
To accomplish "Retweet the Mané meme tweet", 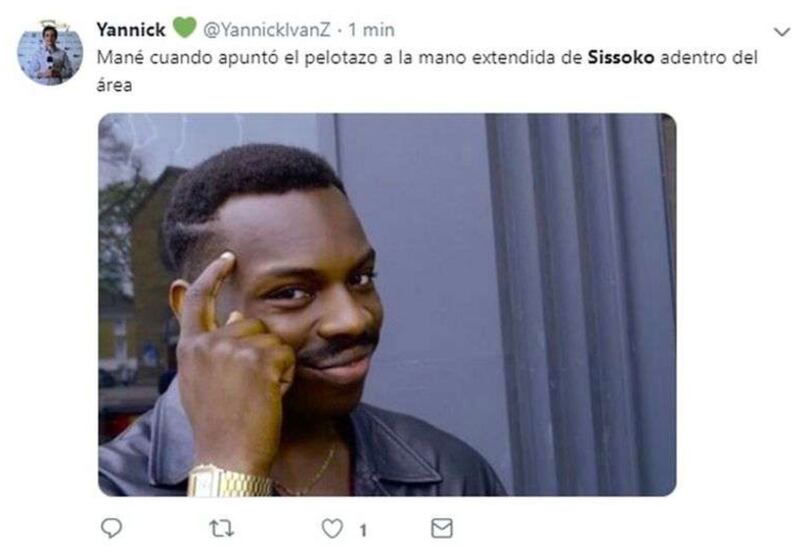I will coord(221,528).
